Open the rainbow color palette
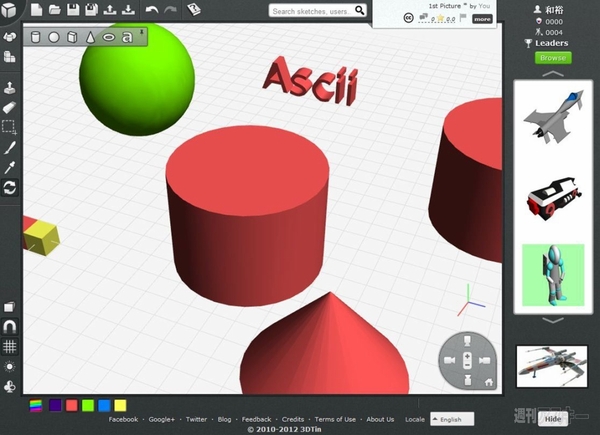 coord(36,406)
